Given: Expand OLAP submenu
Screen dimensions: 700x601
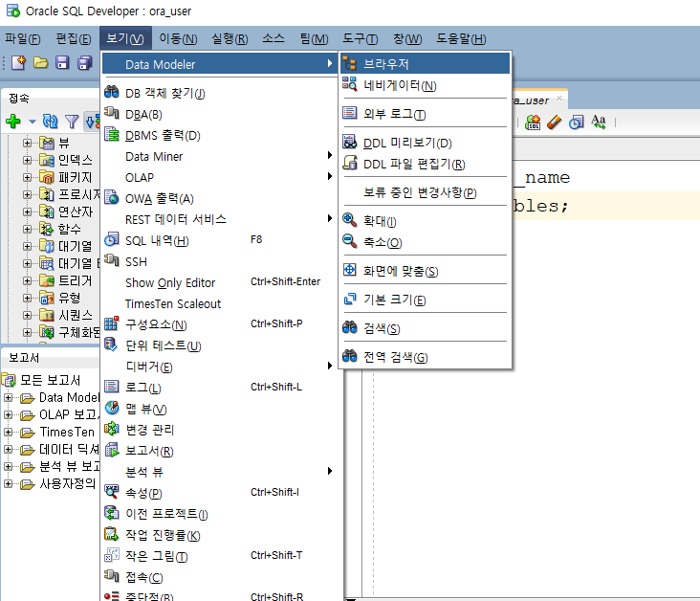Looking at the screenshot, I should [219, 177].
